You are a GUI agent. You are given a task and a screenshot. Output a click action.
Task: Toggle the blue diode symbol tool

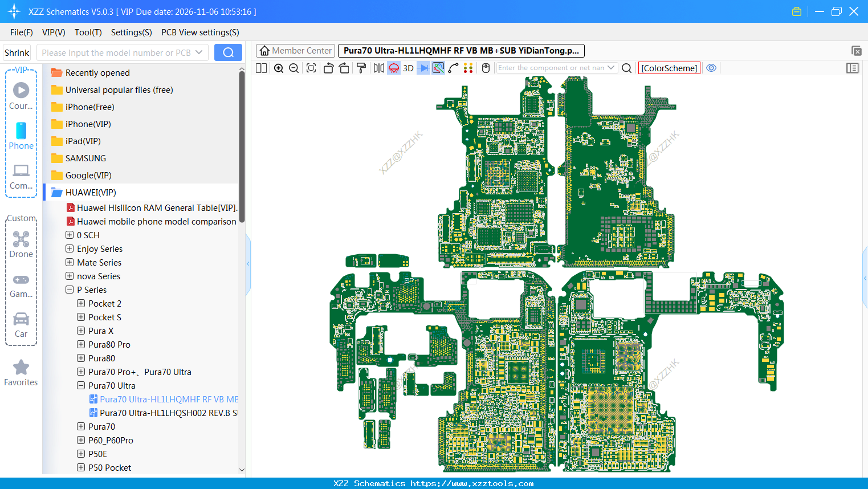[x=423, y=68]
